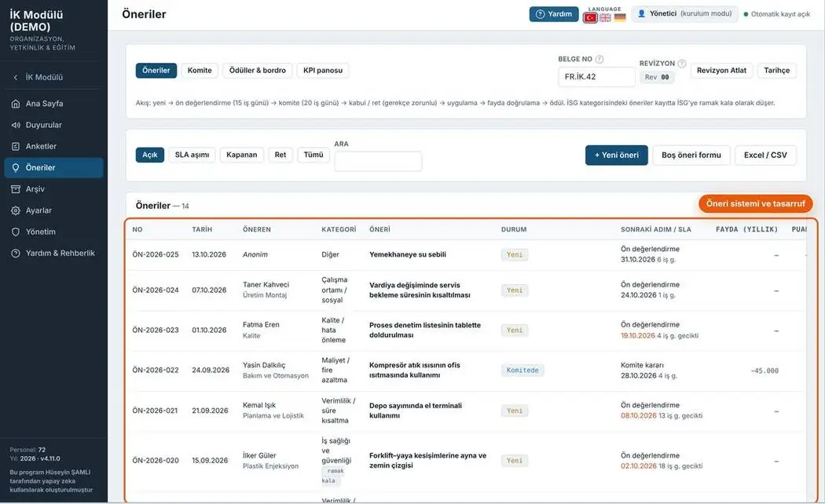Select the Anketler clipboard icon in the sidebar
Viewport: 825px width, 504px height.
click(x=16, y=147)
